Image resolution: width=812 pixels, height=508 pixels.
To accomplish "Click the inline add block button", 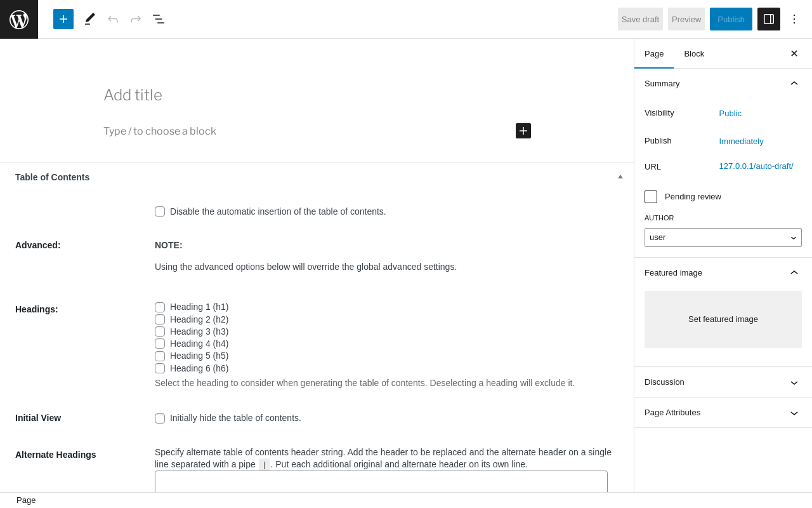I will coord(523,131).
